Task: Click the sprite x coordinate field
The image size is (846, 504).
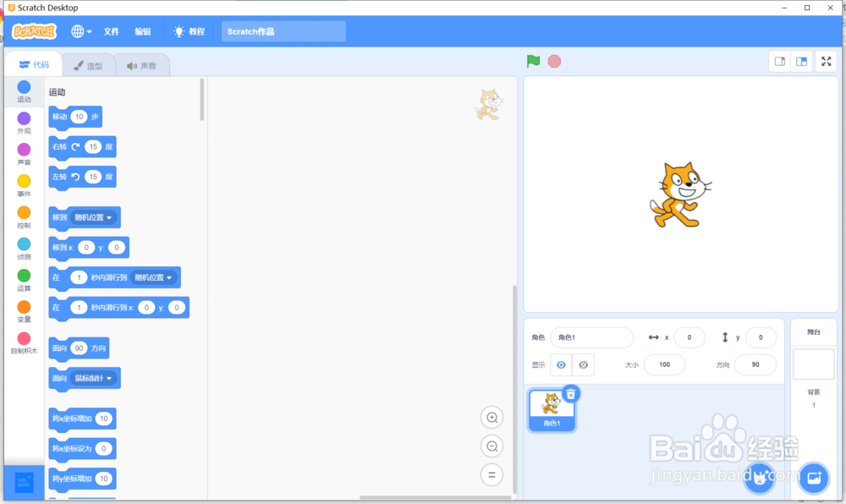Action: coord(689,337)
